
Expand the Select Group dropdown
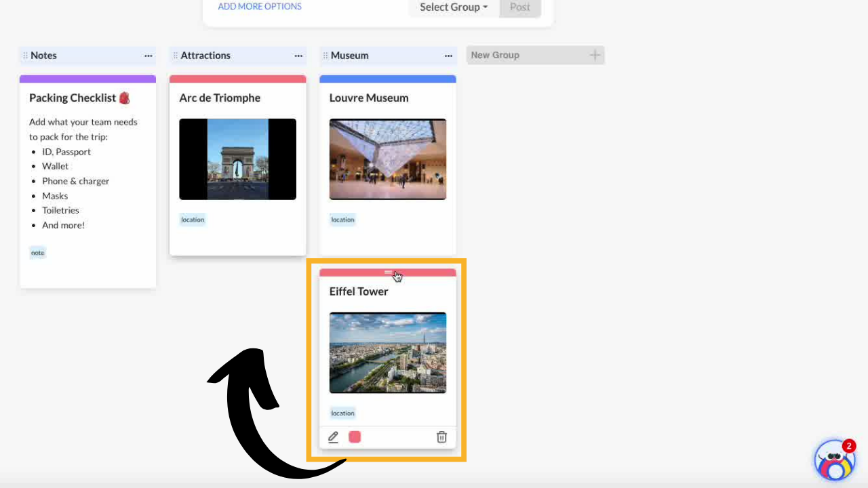453,7
